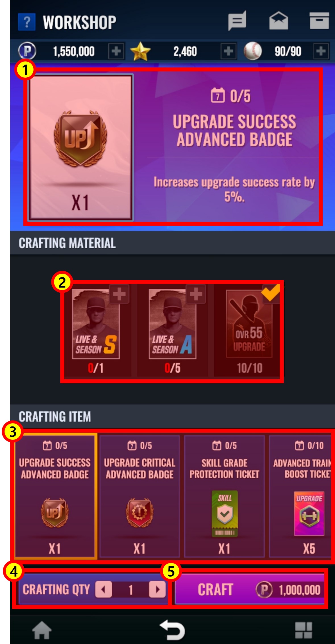Select Advanced Train Boost Ticket item
The width and height of the screenshot is (335, 644).
[x=300, y=496]
